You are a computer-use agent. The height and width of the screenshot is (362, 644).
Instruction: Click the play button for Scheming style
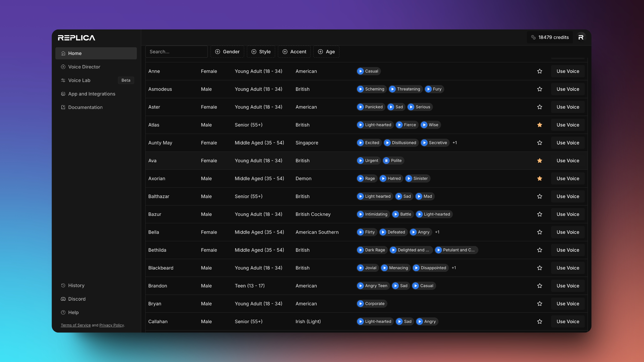pyautogui.click(x=361, y=89)
